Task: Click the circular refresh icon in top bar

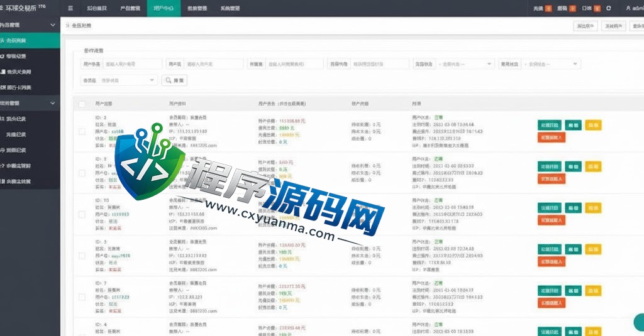Action: pyautogui.click(x=609, y=8)
